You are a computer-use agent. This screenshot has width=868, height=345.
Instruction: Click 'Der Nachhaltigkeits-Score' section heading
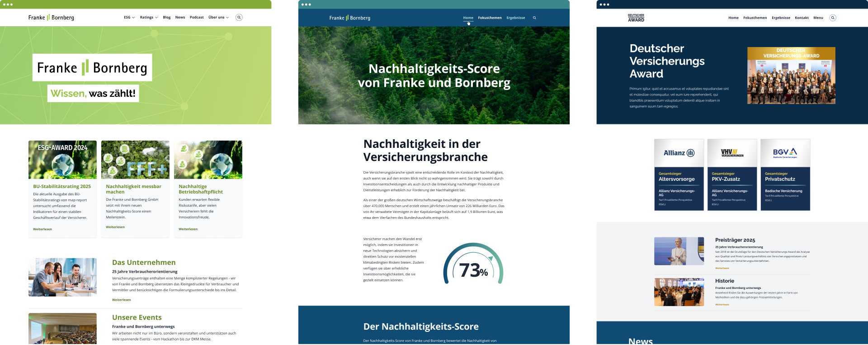pyautogui.click(x=421, y=326)
